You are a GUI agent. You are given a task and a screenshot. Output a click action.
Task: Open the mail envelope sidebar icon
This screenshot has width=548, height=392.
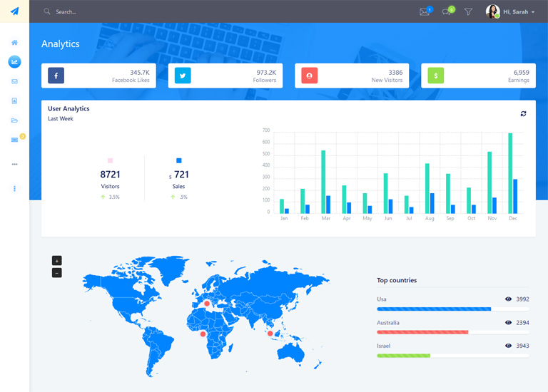pos(14,81)
